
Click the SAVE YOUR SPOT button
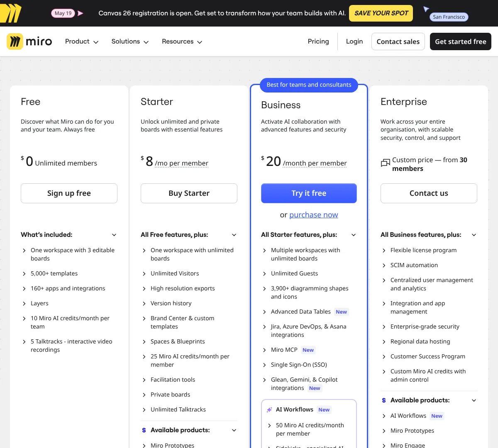point(381,13)
